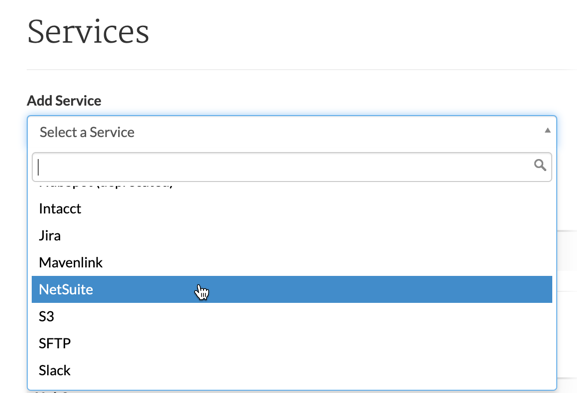Focus the service search text field

pos(292,167)
